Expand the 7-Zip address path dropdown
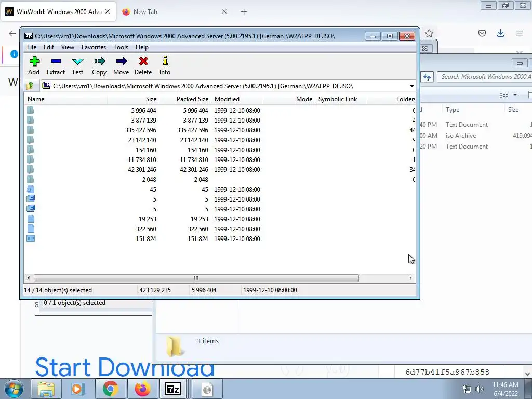This screenshot has width=532, height=399. click(411, 86)
